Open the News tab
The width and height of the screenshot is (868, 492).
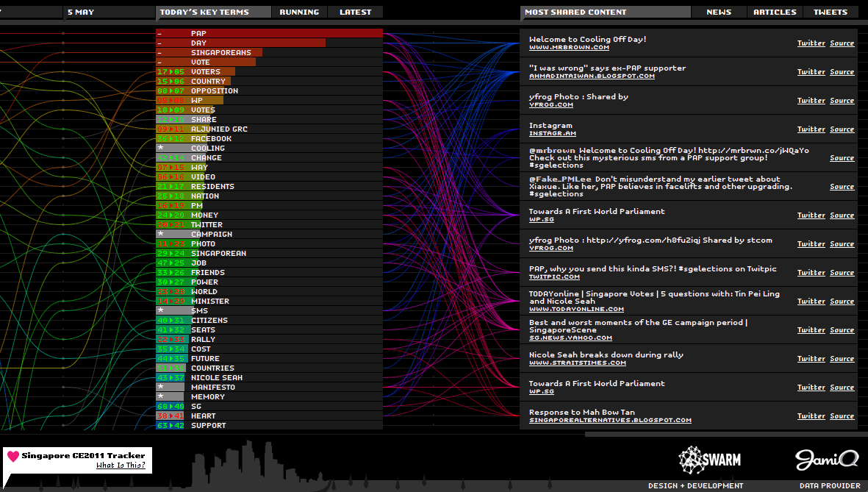[719, 12]
